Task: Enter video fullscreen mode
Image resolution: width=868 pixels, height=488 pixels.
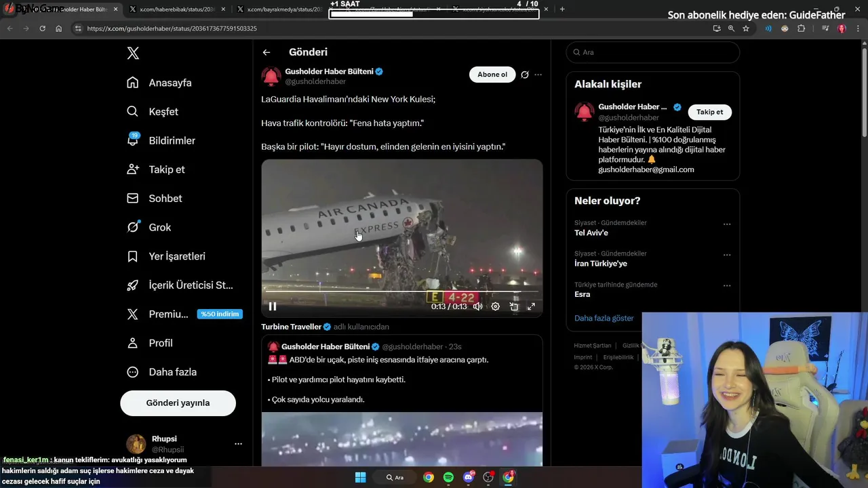Action: pos(531,306)
